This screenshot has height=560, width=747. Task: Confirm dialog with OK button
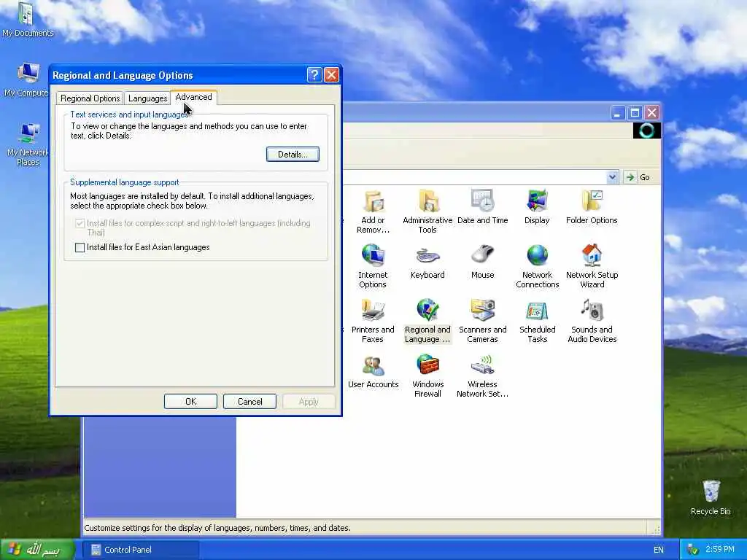(x=190, y=402)
